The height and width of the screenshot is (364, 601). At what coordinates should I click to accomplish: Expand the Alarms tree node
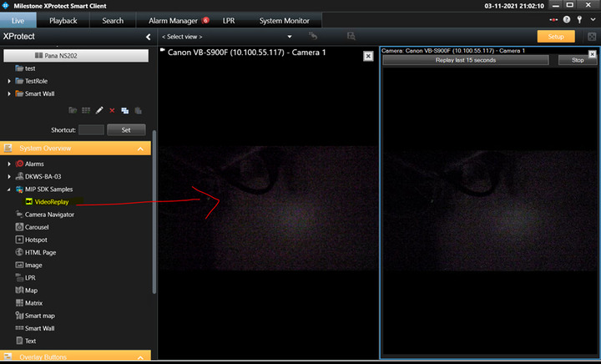(x=9, y=164)
